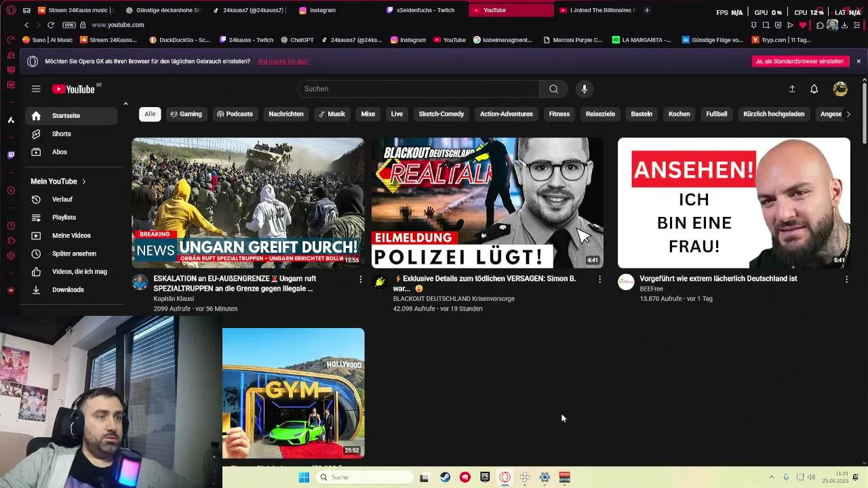Viewport: 868px width, 488px height.
Task: Open browser downloads icon in toolbar
Action: coord(846,25)
